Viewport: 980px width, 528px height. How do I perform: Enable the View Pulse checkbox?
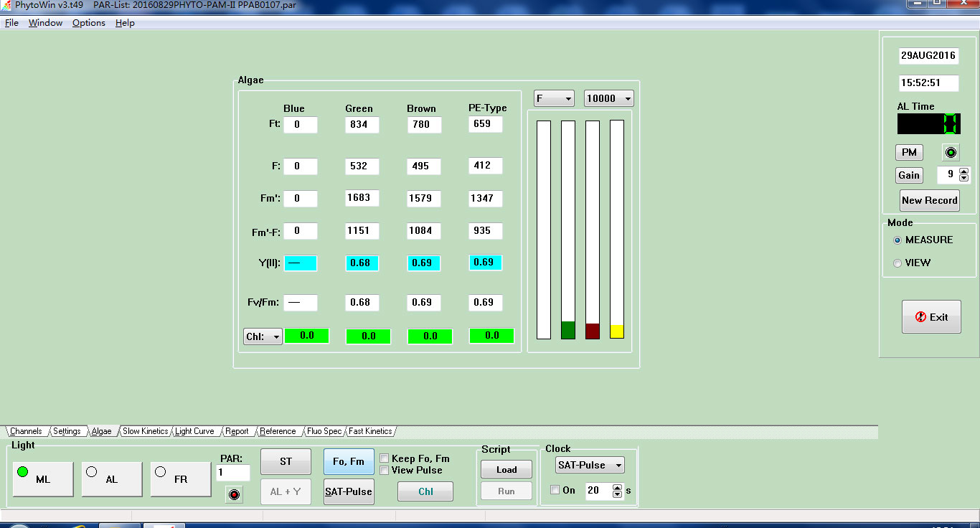[x=385, y=471]
